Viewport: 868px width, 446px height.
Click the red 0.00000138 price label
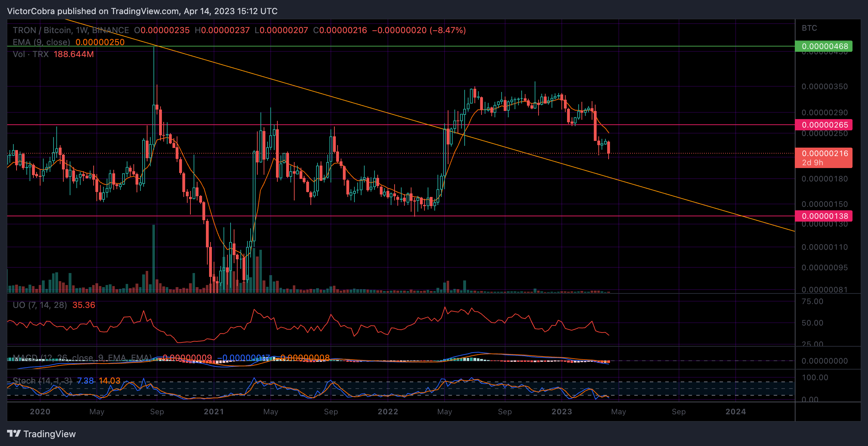[x=824, y=216]
